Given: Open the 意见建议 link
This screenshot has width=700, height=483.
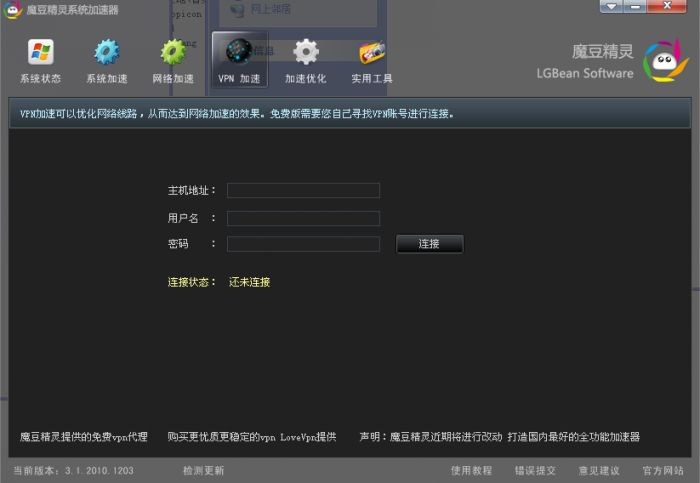Looking at the screenshot, I should click(599, 471).
